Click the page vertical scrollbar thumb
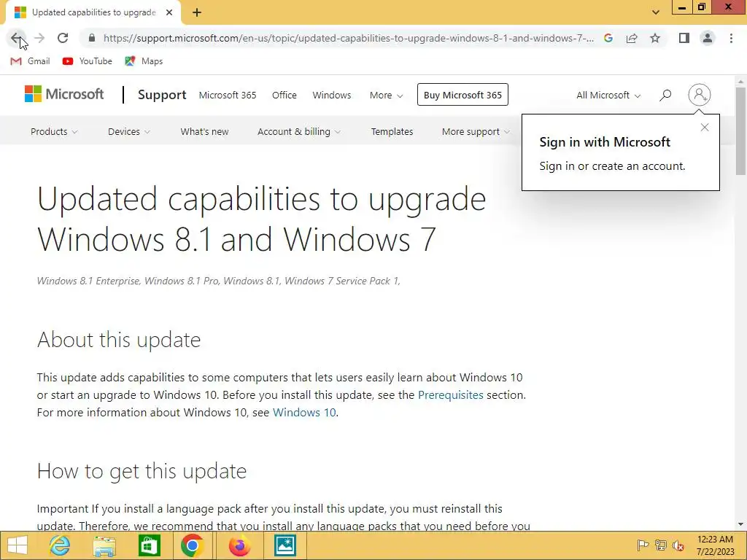Screen dimensions: 747x560 pyautogui.click(x=740, y=131)
